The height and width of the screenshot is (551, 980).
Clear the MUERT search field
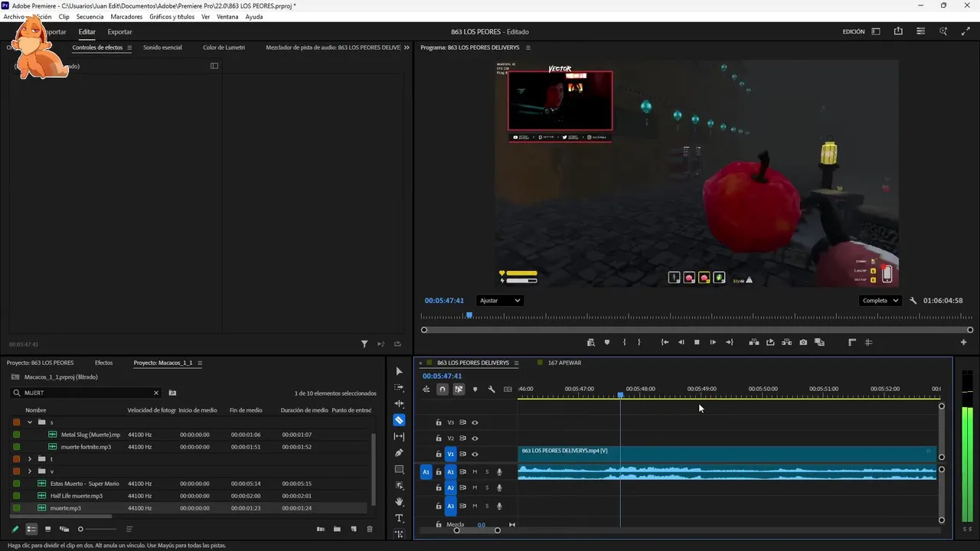(x=156, y=393)
